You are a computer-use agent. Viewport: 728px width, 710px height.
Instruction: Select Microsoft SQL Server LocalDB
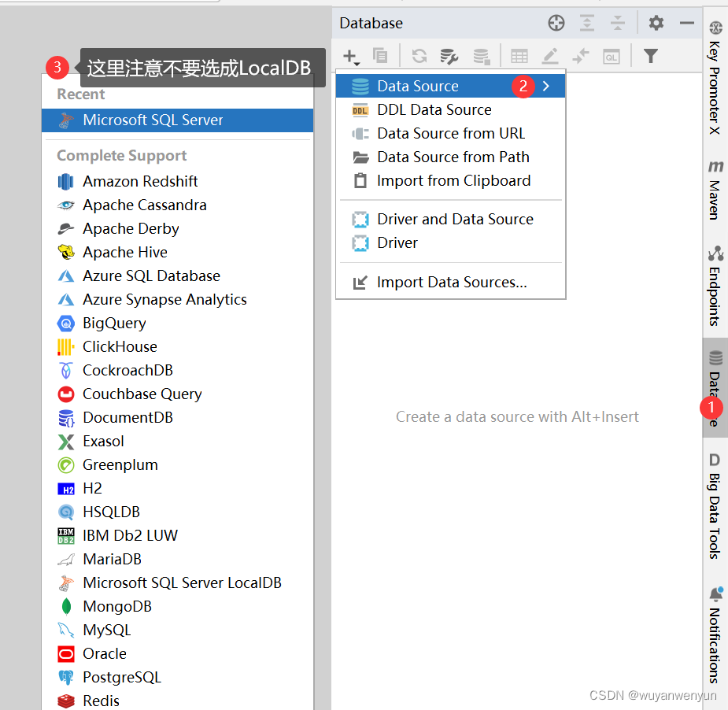tap(177, 583)
